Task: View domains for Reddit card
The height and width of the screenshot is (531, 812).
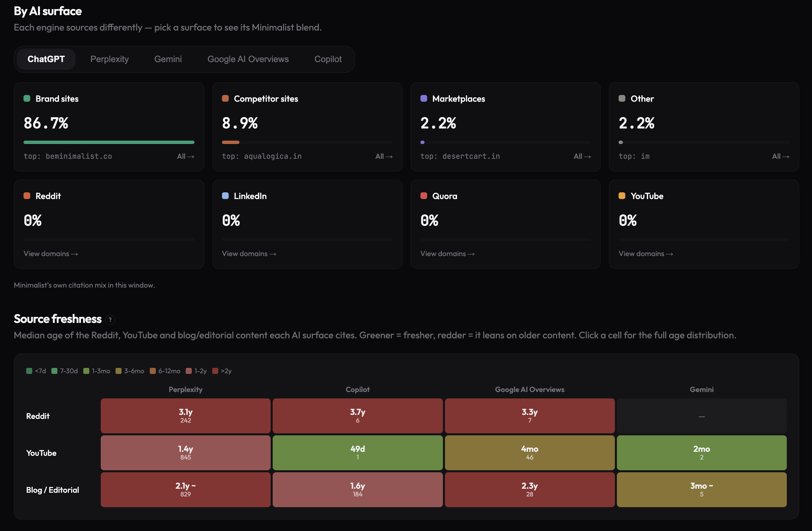Action: 51,254
